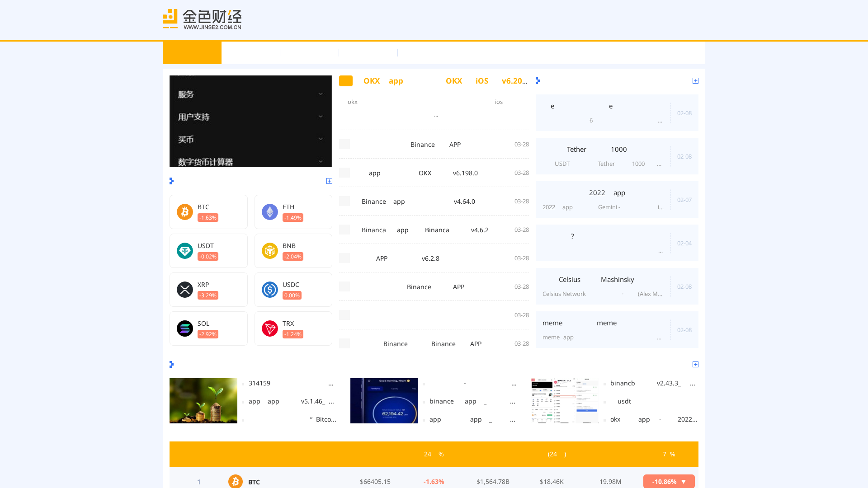Open the BNB -2.04% price card
This screenshot has height=488, width=868.
point(293,251)
